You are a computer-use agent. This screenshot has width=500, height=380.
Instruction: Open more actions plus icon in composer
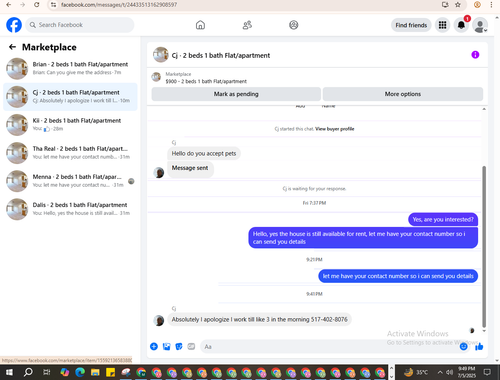(154, 346)
